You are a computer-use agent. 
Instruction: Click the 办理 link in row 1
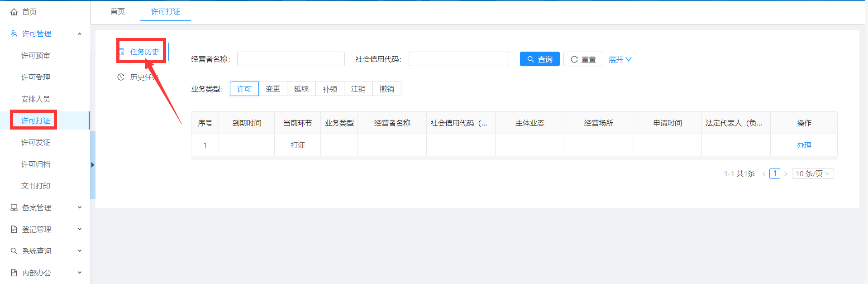click(804, 145)
